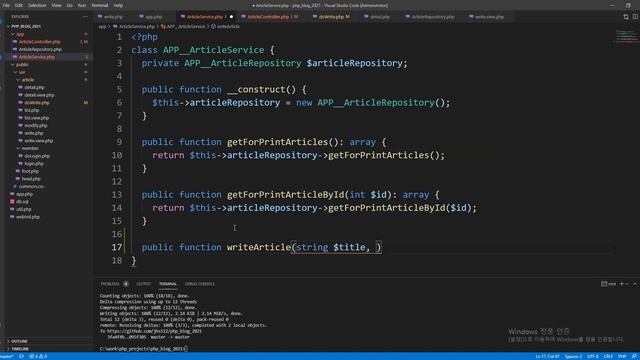
Task: Click the unsaved dot on ArticleService.php tab
Action: click(231, 17)
